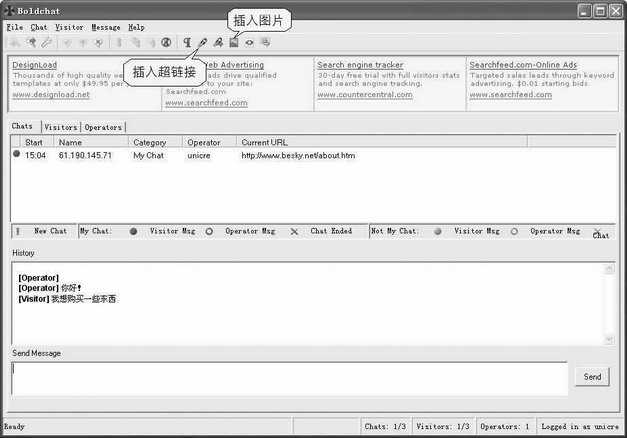Click the insert hyperlink toolbar icon
This screenshot has width=627, height=438.
coord(203,42)
